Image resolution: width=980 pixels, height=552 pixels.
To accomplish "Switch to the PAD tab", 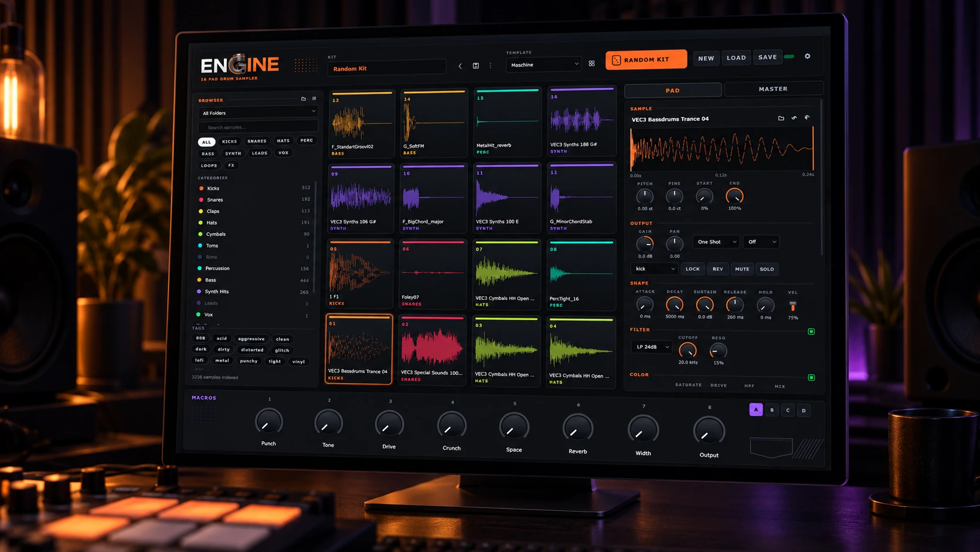I will [x=673, y=90].
